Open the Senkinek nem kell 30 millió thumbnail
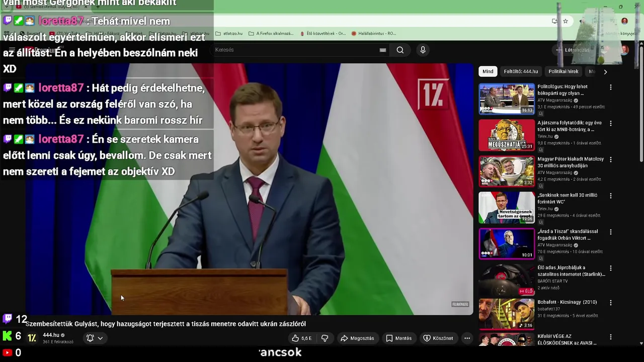This screenshot has height=362, width=644. pyautogui.click(x=507, y=208)
